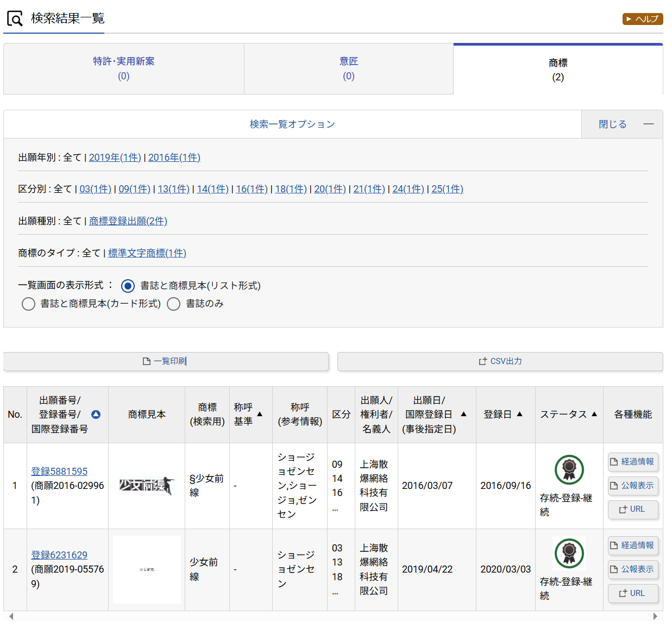Sort results by ステータス arrow
This screenshot has width=672, height=628.
(594, 414)
